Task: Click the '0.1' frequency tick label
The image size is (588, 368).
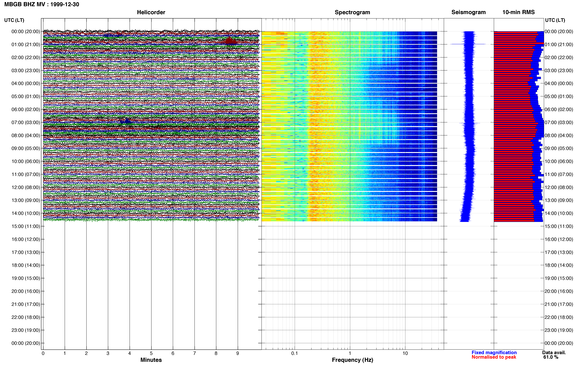Action: 295,353
